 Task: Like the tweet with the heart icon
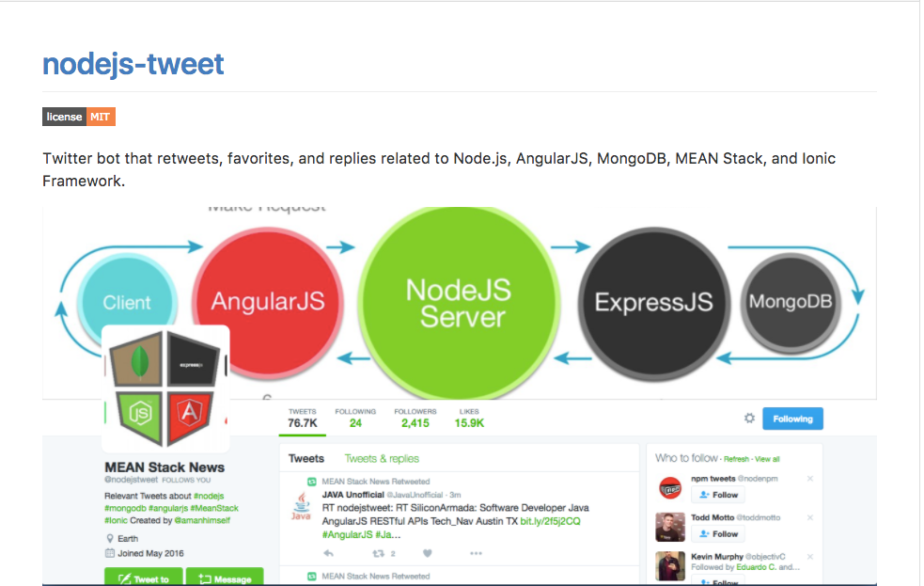click(x=428, y=553)
